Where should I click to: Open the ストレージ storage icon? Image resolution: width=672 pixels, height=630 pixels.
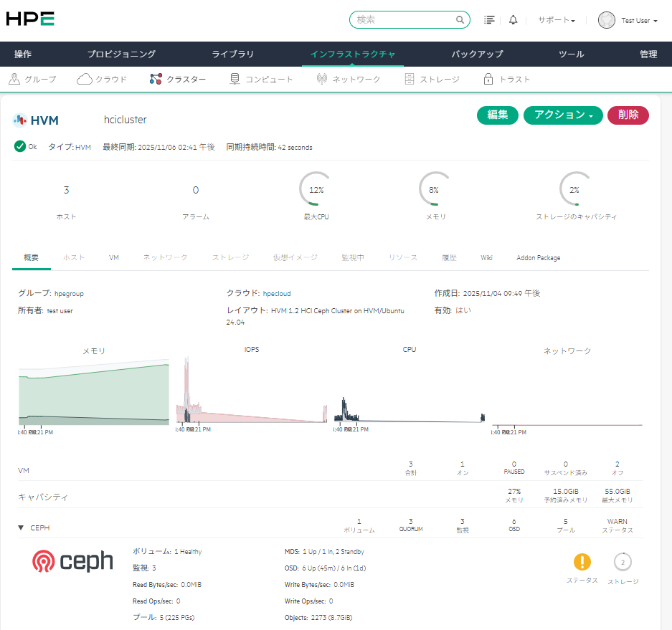(x=409, y=80)
